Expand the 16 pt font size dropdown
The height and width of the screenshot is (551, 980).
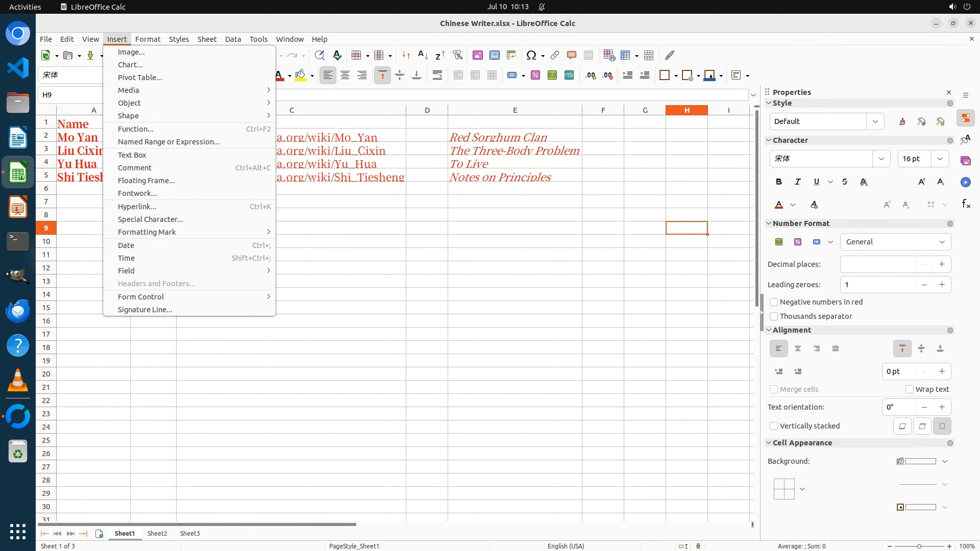click(940, 159)
